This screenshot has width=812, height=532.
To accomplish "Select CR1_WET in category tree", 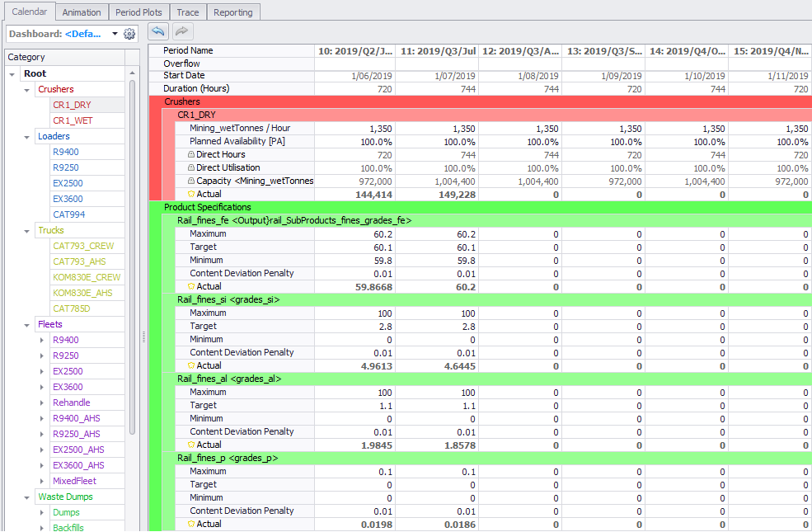I will point(73,120).
